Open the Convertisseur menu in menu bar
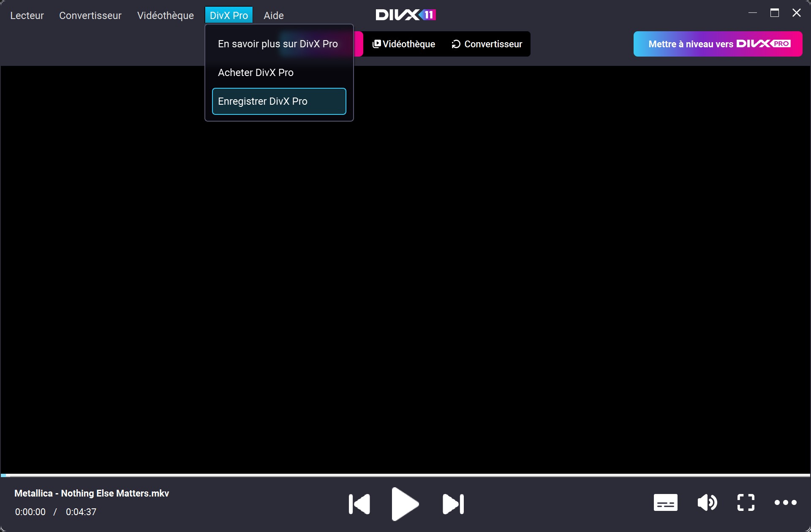Screen dimensions: 811x532 pyautogui.click(x=90, y=16)
